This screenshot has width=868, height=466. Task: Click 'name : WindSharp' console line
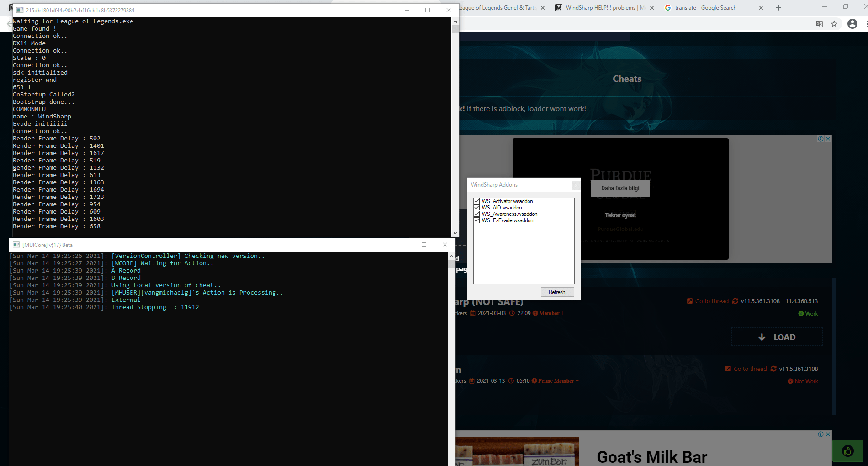42,117
